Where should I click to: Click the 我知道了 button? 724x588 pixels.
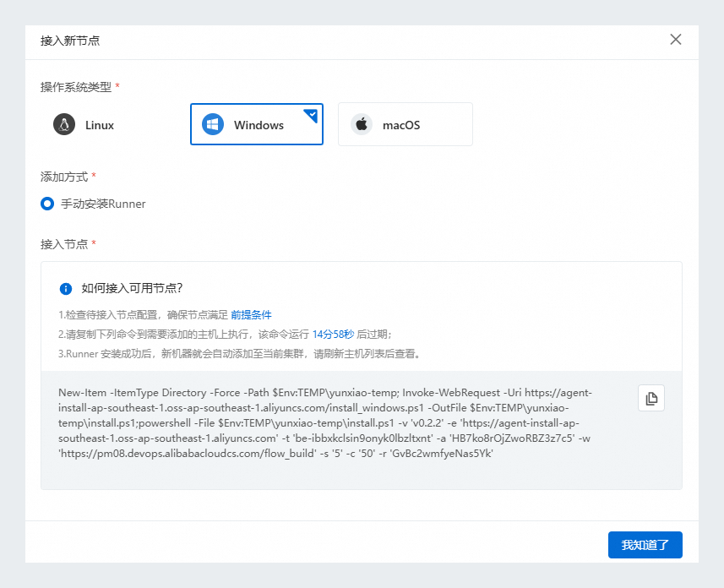[645, 545]
